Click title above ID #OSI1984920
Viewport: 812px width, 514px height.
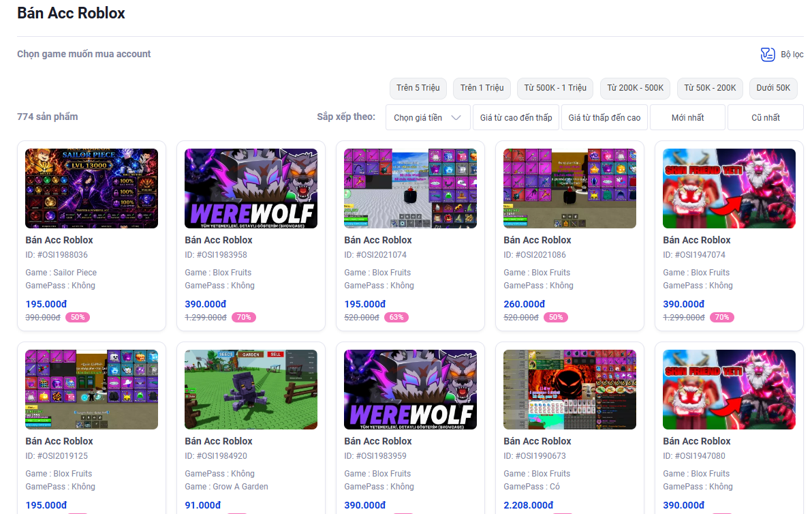coord(219,441)
